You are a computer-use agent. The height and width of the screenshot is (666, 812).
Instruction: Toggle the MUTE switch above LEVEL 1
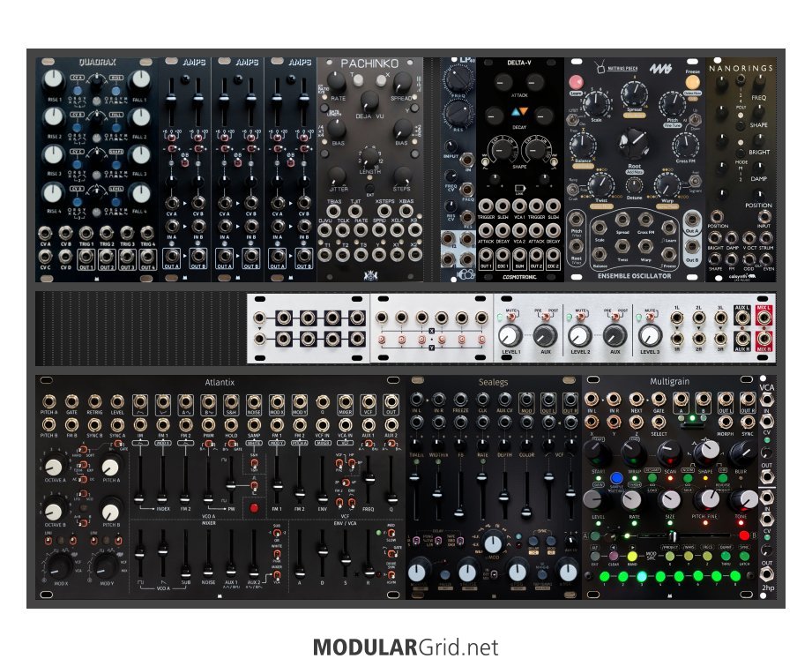pos(510,316)
